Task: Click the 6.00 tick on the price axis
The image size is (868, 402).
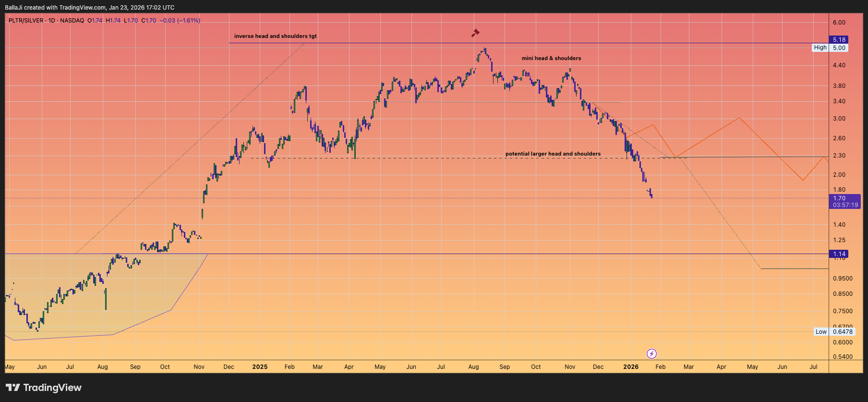Action: pyautogui.click(x=839, y=23)
